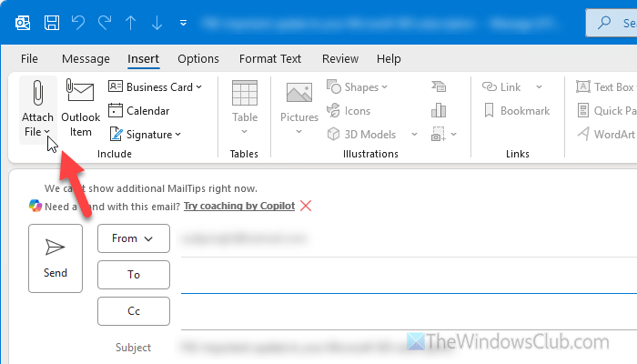Undo the last action
The image size is (637, 364).
[78, 23]
